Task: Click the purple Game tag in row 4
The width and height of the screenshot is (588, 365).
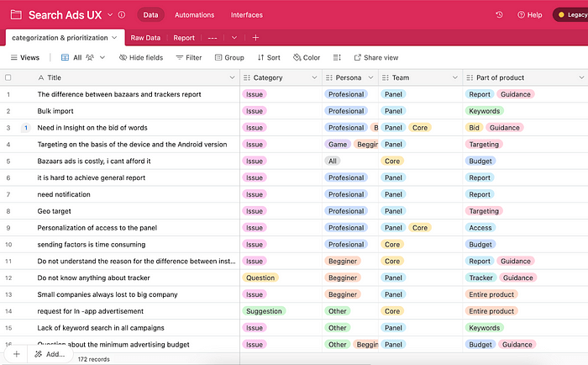Action: [338, 145]
